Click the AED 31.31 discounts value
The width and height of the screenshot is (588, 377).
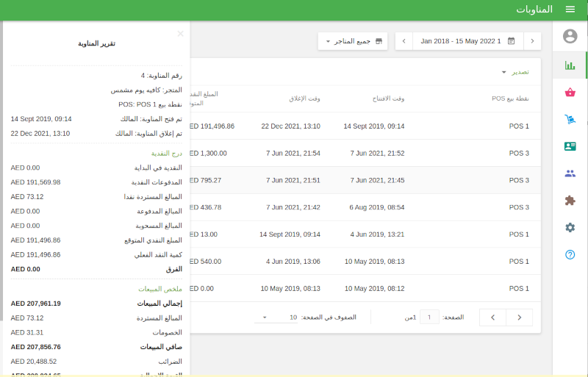[x=27, y=333]
